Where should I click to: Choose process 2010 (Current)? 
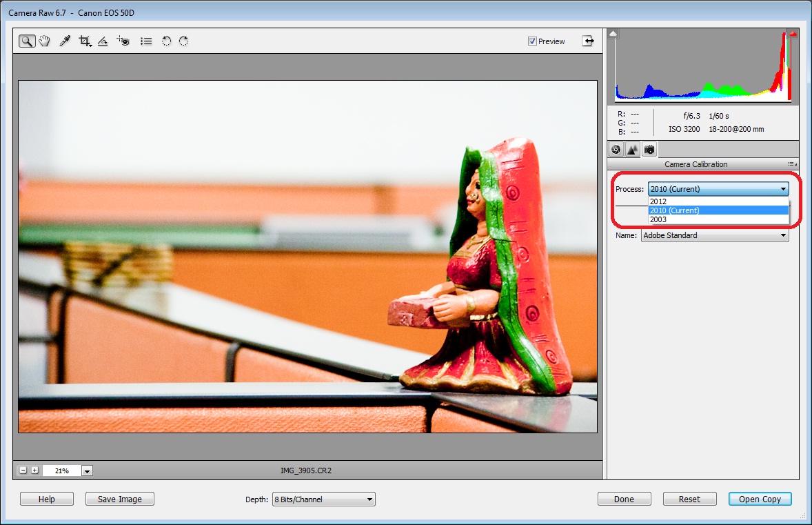718,210
